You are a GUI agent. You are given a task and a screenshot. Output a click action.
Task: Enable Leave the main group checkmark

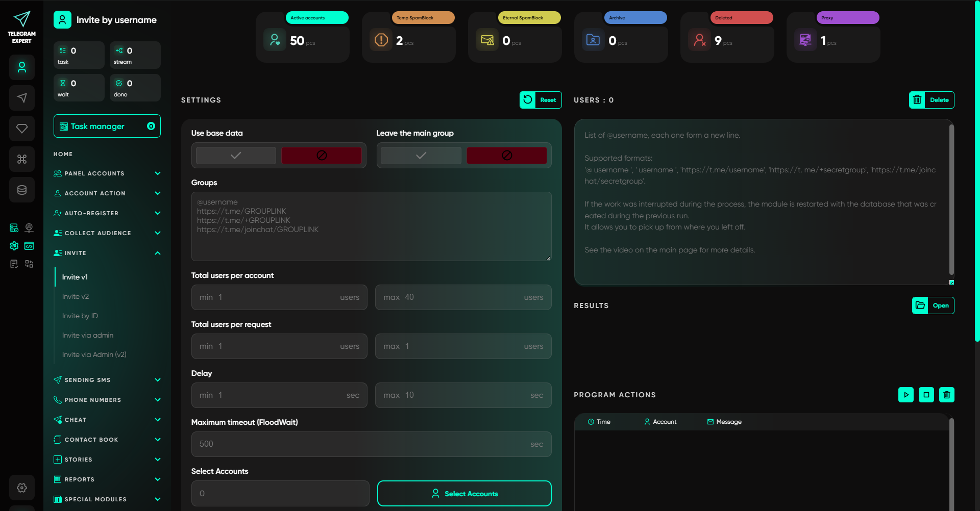[421, 156]
